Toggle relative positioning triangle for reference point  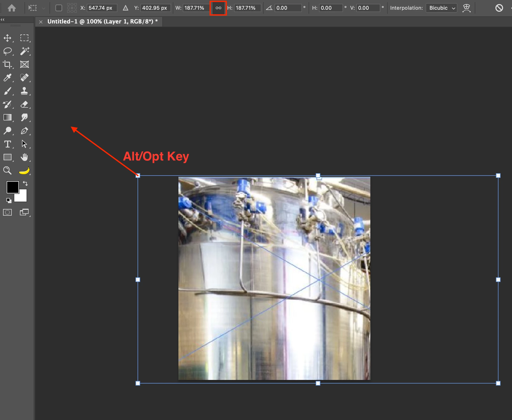pyautogui.click(x=125, y=8)
